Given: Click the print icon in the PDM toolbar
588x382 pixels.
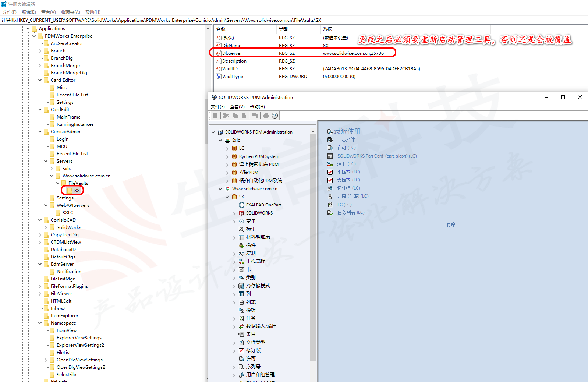Looking at the screenshot, I should point(266,116).
